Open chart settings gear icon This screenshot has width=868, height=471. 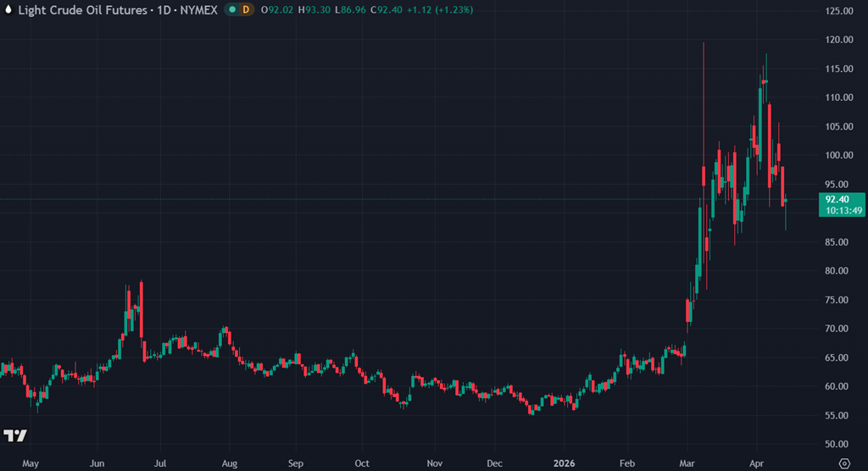pos(843,463)
